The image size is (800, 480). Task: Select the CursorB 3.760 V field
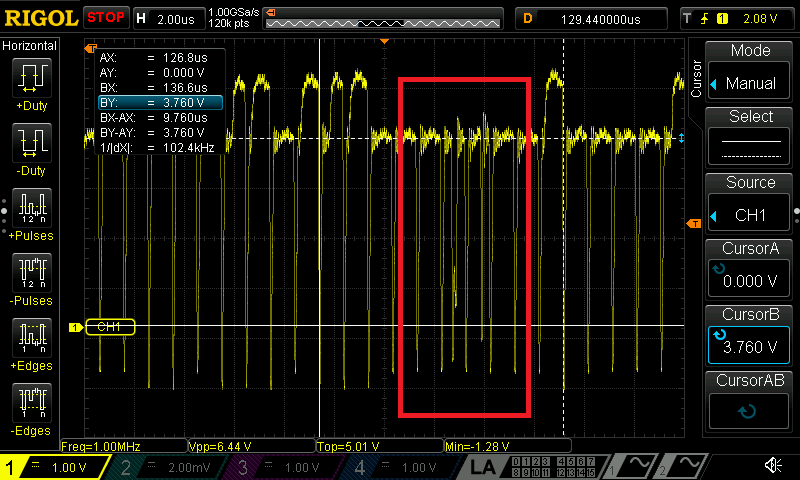click(x=750, y=336)
